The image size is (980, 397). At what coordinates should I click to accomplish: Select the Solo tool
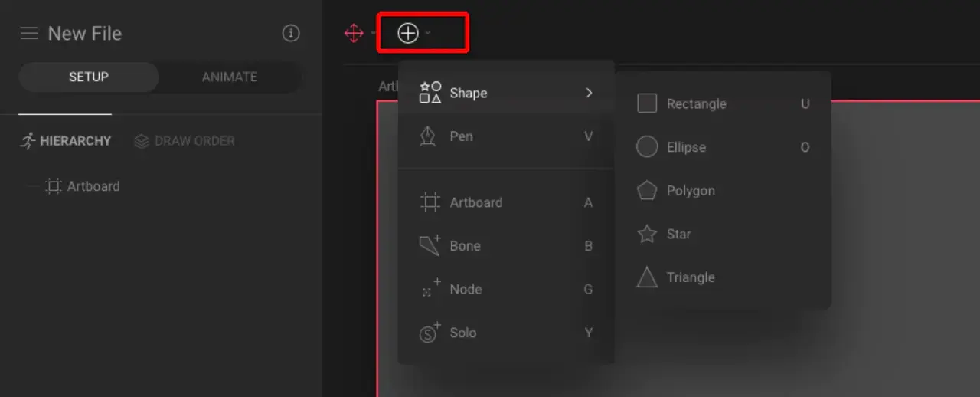(462, 333)
